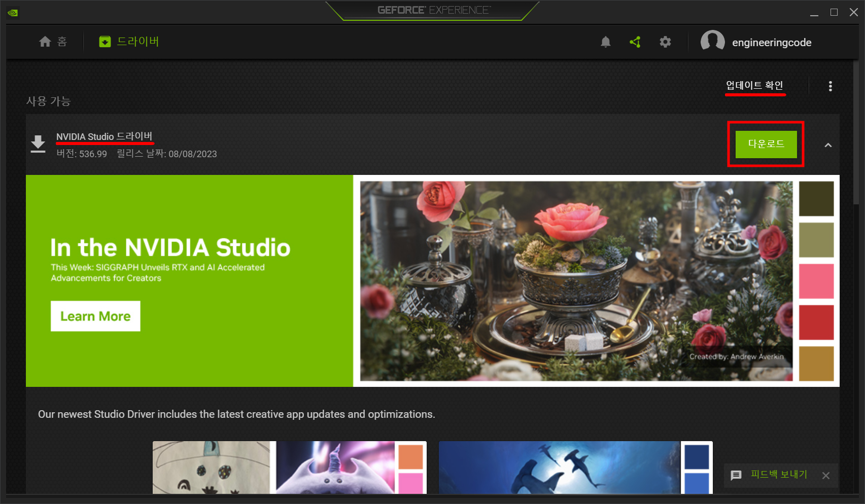Click the newest Studio Driver description text
Viewport: 865px width, 504px height.
tap(236, 414)
